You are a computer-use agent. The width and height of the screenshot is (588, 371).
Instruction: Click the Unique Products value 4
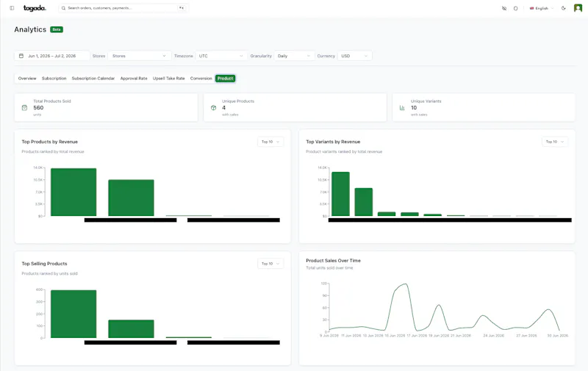224,107
